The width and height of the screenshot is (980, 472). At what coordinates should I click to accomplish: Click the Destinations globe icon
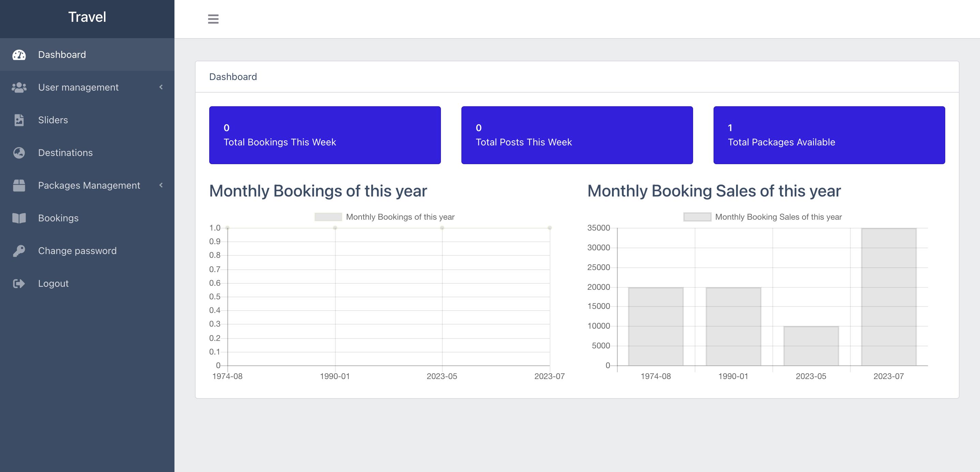19,153
